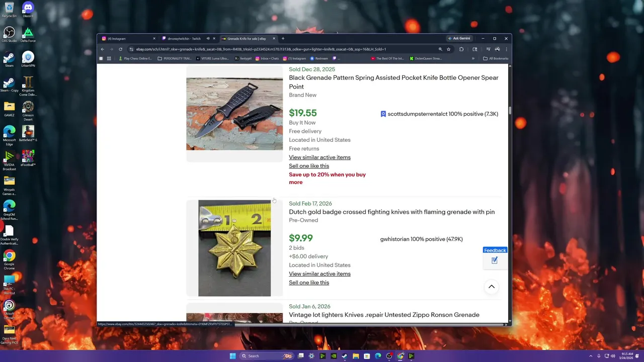
Task: Open Chrome profile avatar
Action: point(497,49)
